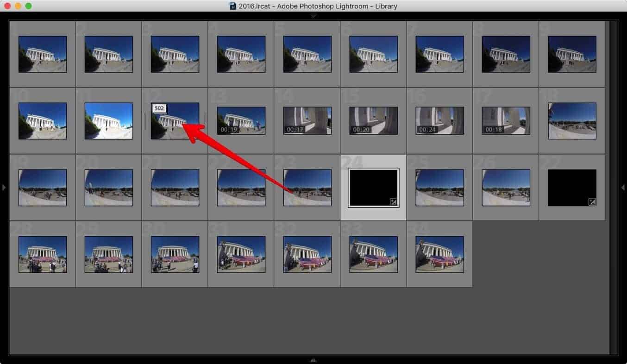Select the video thumbnail with duration 00:18
This screenshot has width=627, height=364.
(506, 121)
